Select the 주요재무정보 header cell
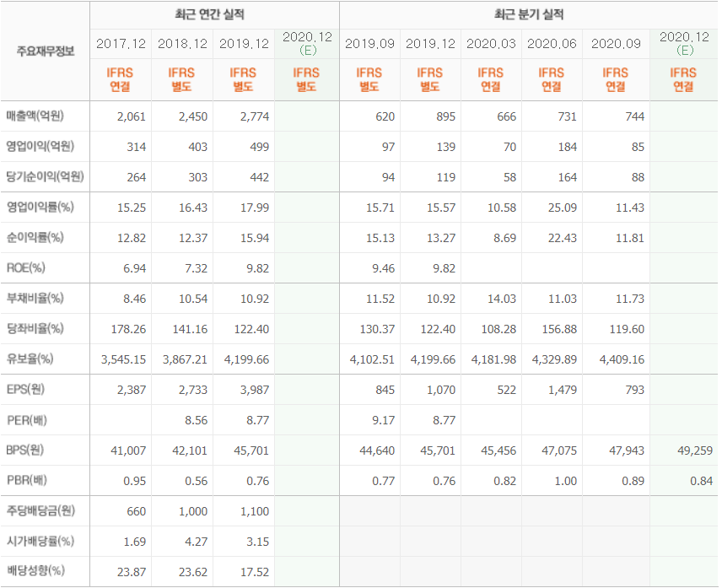 pos(46,51)
